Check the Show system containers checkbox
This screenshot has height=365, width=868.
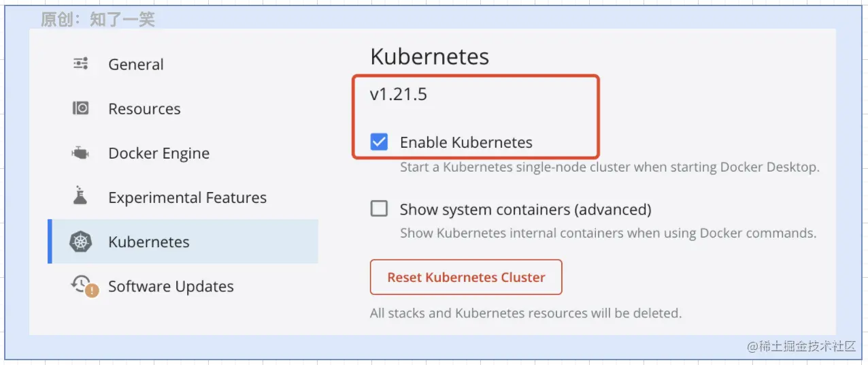[x=379, y=208]
